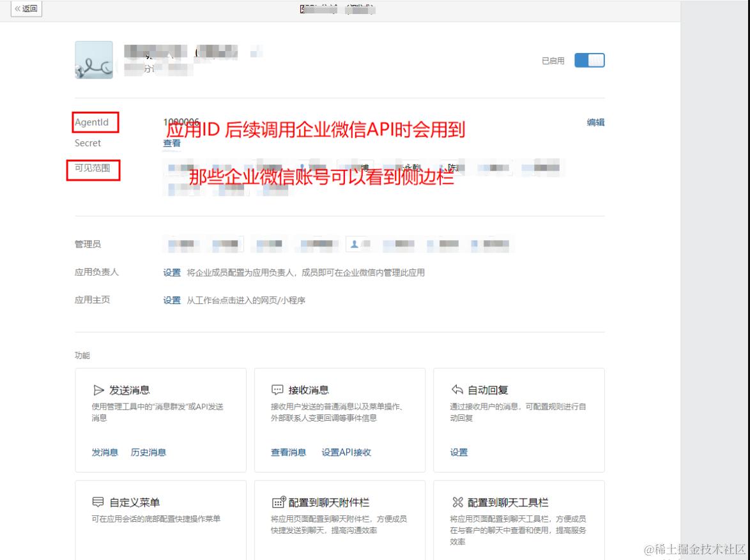
Task: Click the 接收消息 chat bubble icon
Action: (x=277, y=390)
